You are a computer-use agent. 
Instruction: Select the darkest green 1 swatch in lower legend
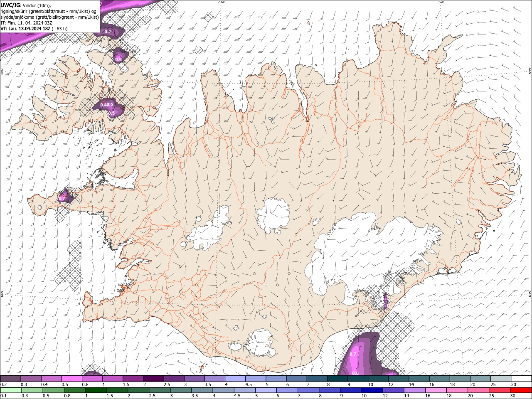(x=95, y=390)
